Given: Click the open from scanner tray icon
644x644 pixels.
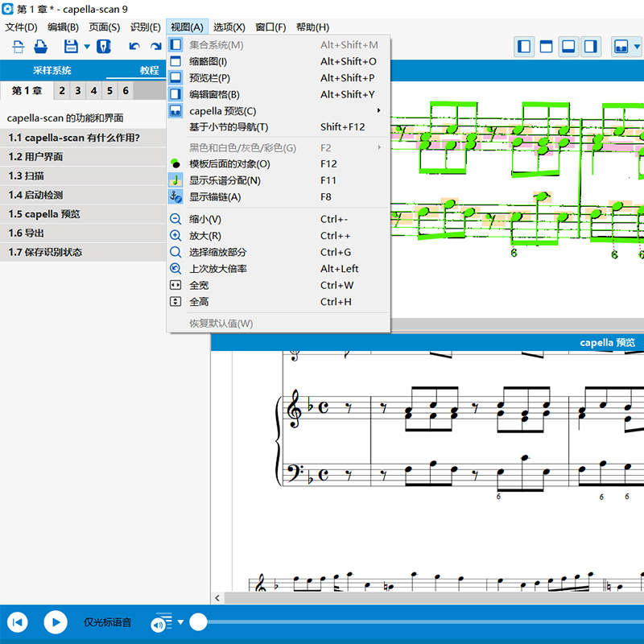Looking at the screenshot, I should pos(40,47).
